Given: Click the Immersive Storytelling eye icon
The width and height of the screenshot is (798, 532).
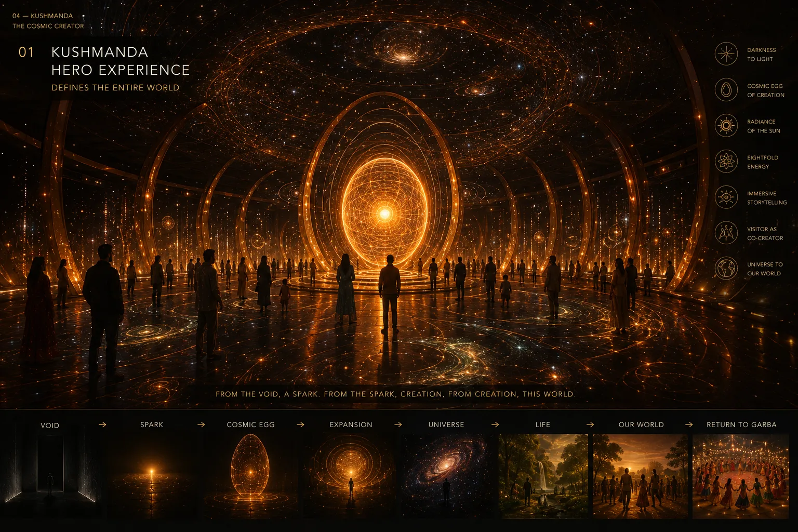Looking at the screenshot, I should tap(726, 197).
